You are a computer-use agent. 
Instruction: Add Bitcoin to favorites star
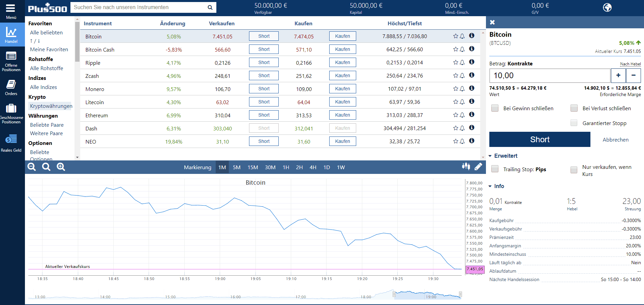click(x=456, y=36)
